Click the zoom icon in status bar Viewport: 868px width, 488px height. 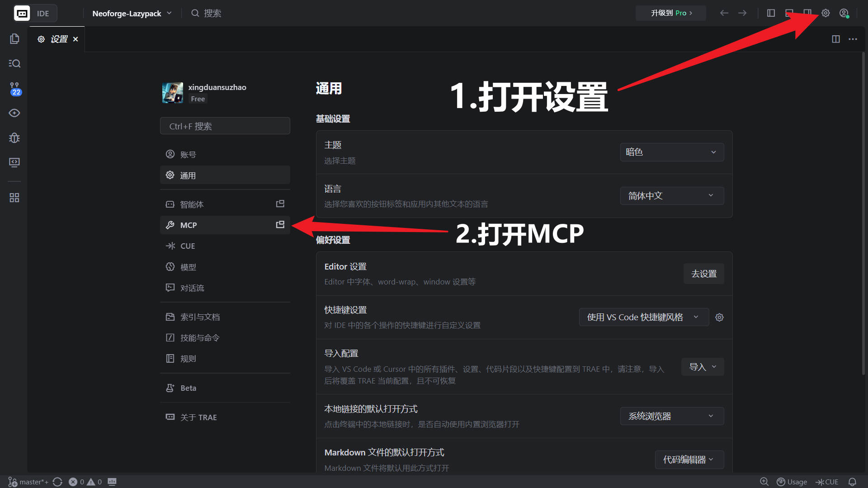click(x=764, y=482)
